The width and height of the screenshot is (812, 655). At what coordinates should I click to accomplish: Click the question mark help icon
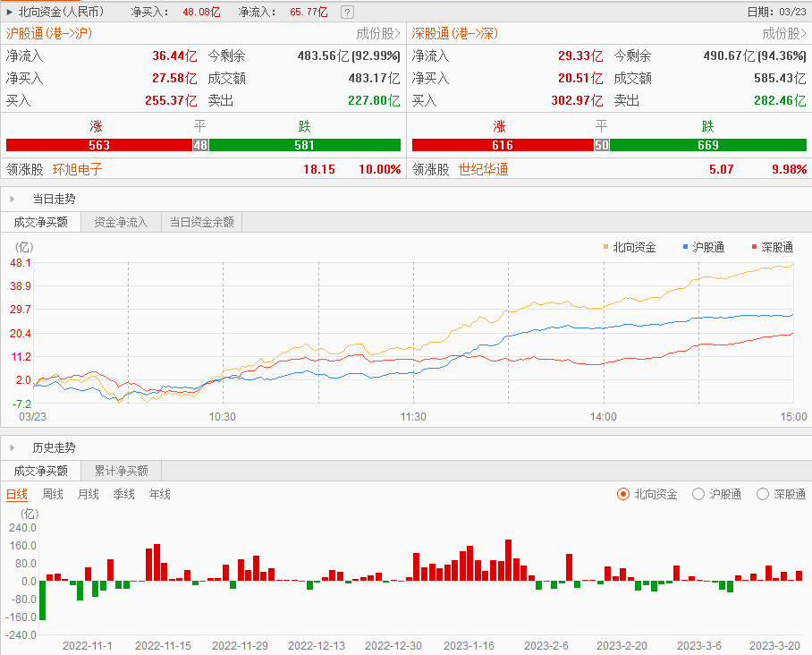347,13
